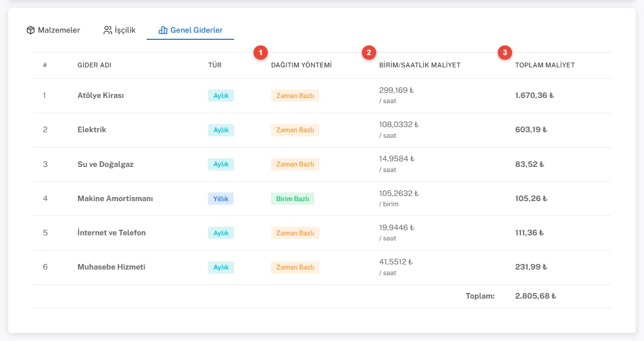
Task: Select the Elektrik expense name
Action: pyautogui.click(x=92, y=130)
